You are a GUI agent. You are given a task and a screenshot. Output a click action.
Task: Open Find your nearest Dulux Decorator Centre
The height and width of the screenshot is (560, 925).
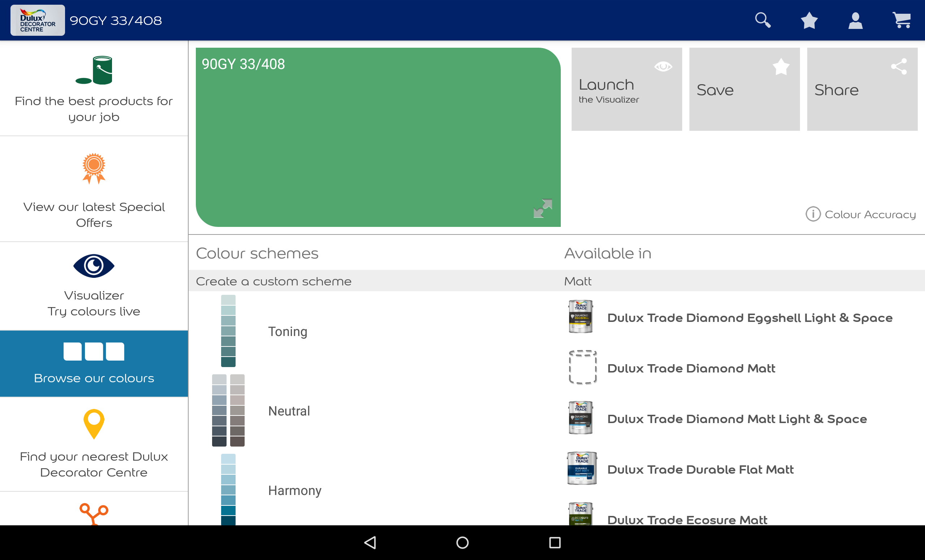94,444
